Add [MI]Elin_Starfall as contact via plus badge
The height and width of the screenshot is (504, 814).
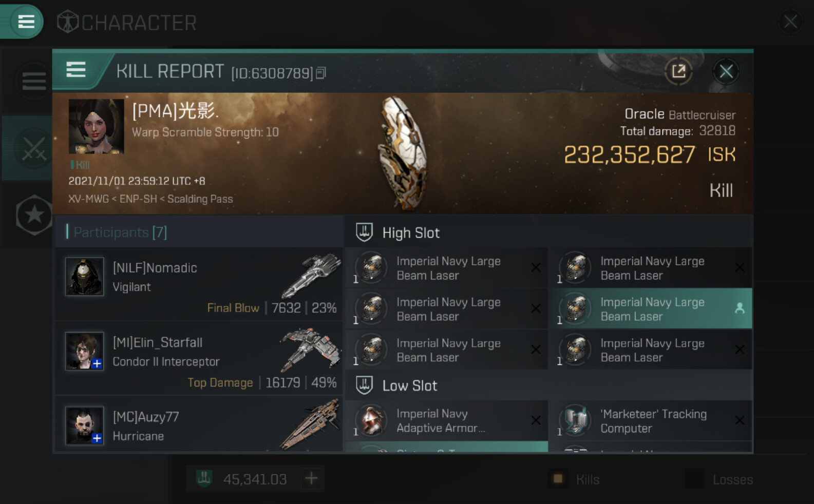pos(97,364)
